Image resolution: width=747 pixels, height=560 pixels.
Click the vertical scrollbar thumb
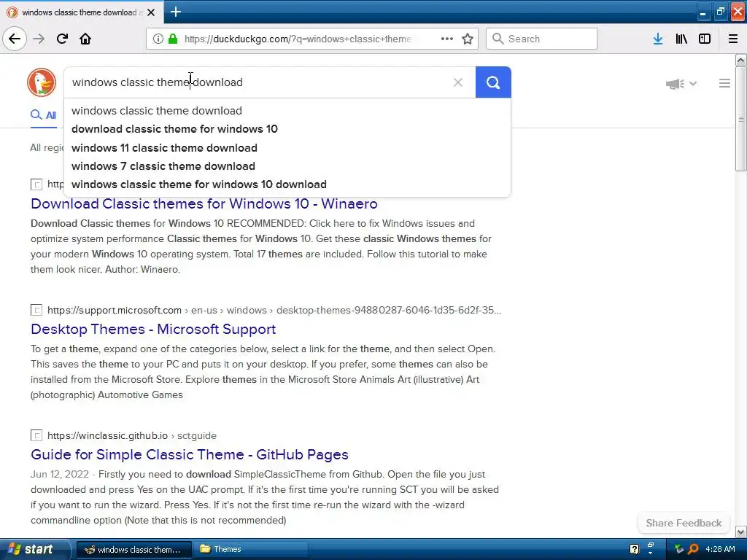[x=740, y=119]
